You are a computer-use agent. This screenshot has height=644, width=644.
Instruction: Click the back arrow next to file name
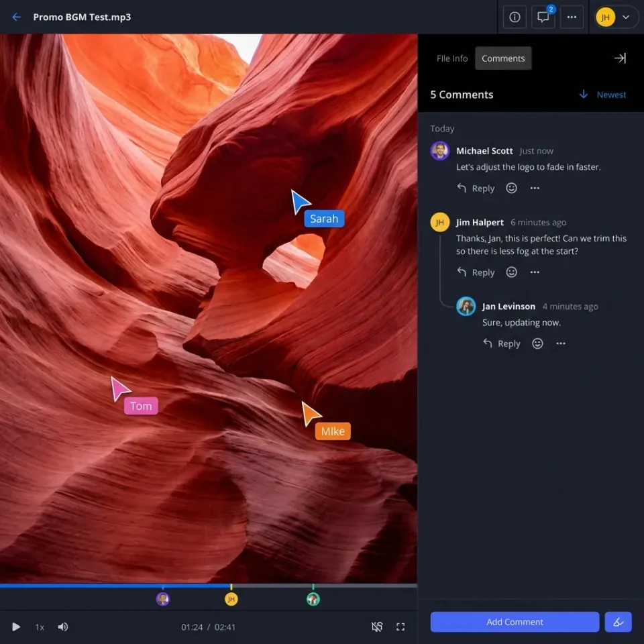(x=17, y=17)
